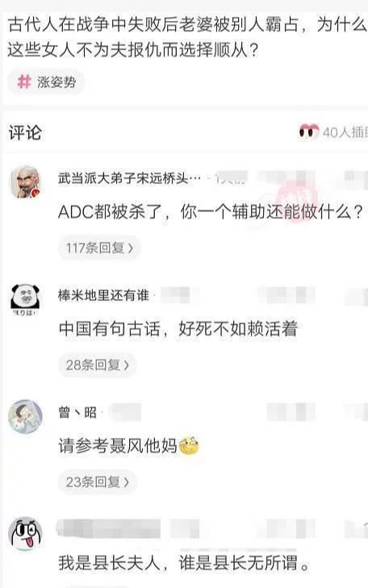Open avatar of user 曾丶昭

tap(26, 417)
